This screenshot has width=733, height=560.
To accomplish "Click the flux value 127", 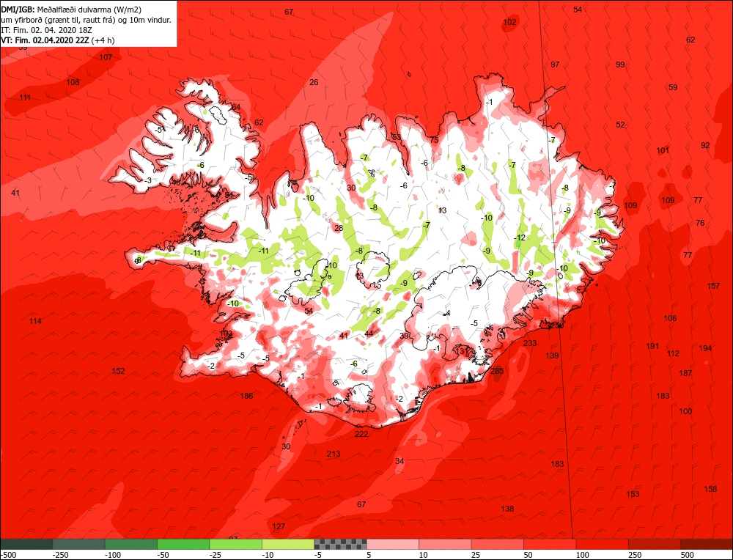I will click(x=279, y=526).
